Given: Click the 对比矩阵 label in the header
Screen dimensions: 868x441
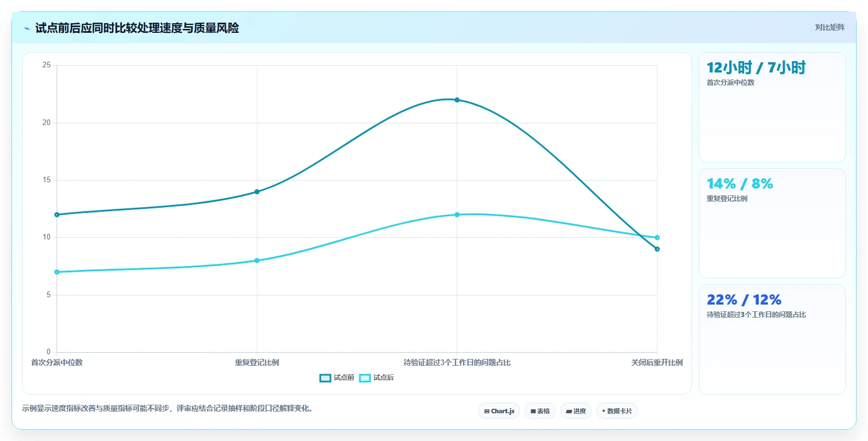Looking at the screenshot, I should pos(830,28).
